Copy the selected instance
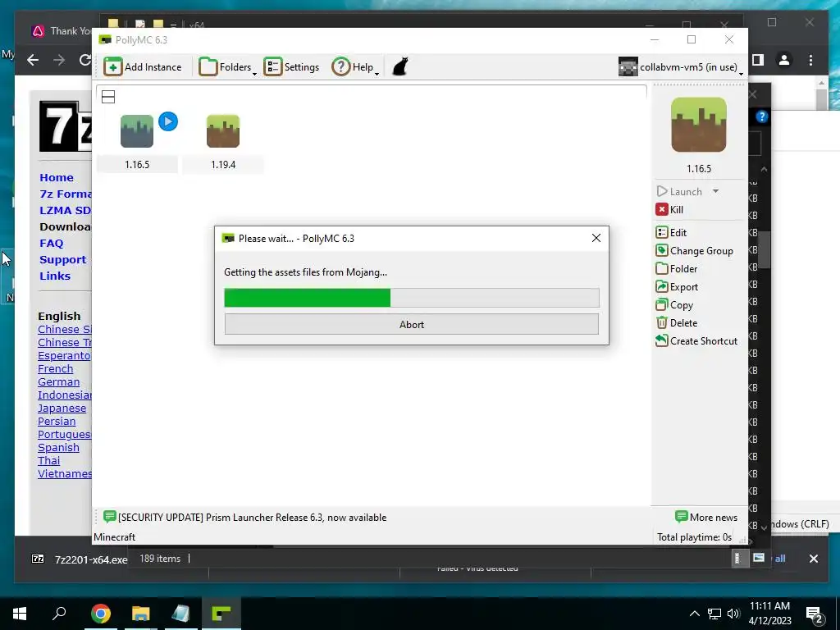Viewport: 840px width, 630px height. tap(674, 305)
